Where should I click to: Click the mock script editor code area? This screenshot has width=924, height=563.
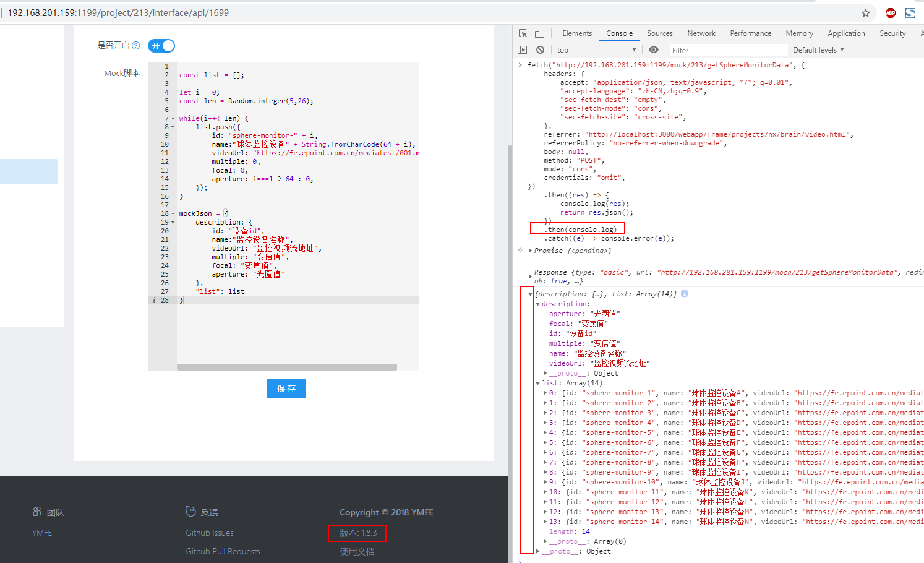pyautogui.click(x=298, y=217)
